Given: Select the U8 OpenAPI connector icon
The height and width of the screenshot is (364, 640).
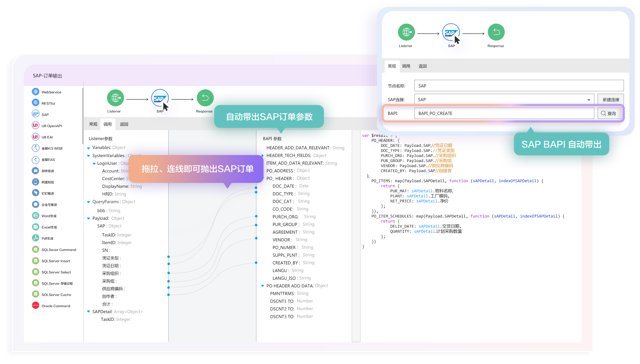Looking at the screenshot, I should pos(35,126).
